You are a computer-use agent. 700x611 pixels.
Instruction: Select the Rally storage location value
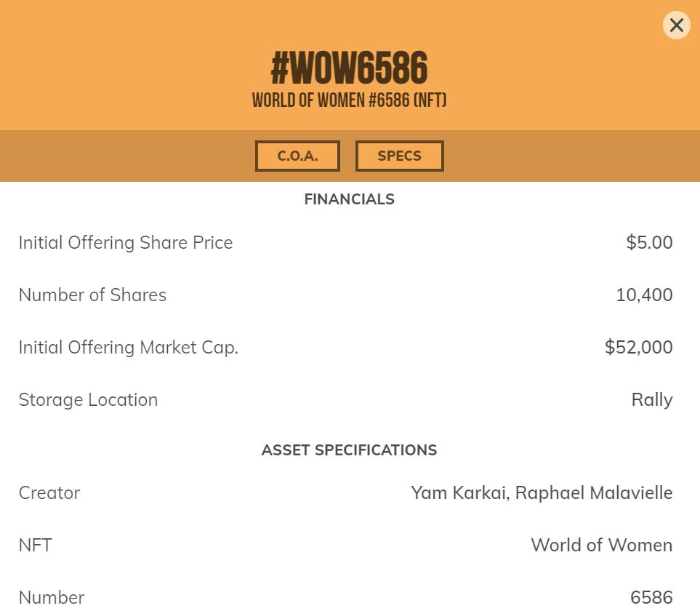coord(652,399)
